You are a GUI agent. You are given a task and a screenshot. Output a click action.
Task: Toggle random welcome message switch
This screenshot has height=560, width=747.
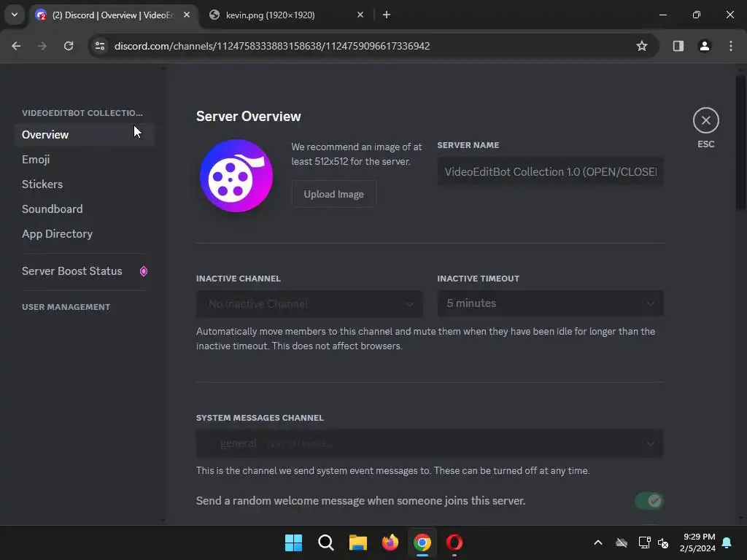649,501
